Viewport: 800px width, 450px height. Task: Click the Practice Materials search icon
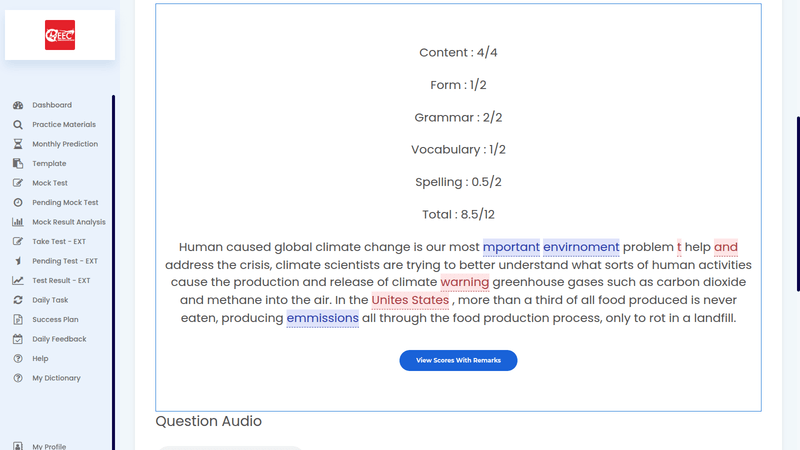(x=18, y=124)
